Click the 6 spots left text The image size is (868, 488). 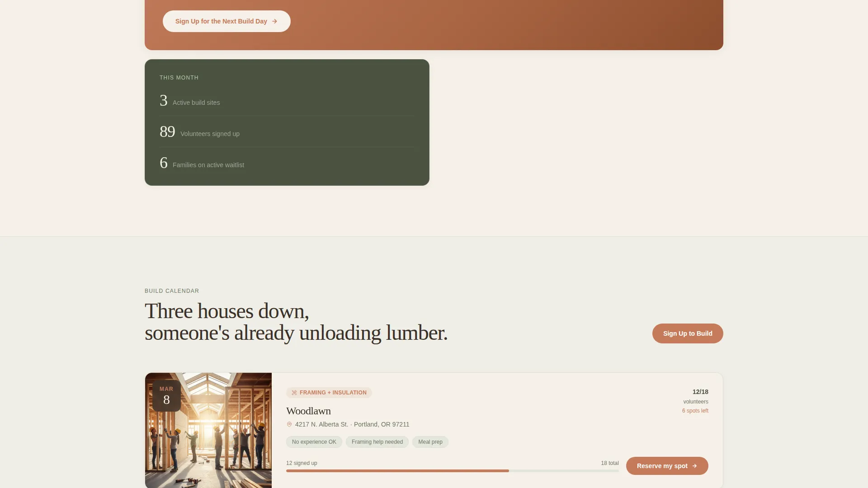coord(695,411)
